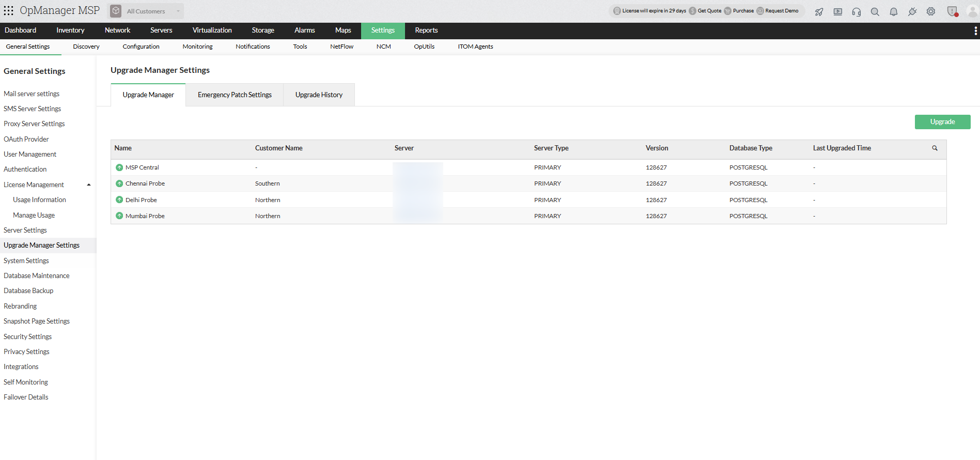Viewport: 980px width, 460px height.
Task: Sort by the Customer Name column header
Action: [278, 148]
